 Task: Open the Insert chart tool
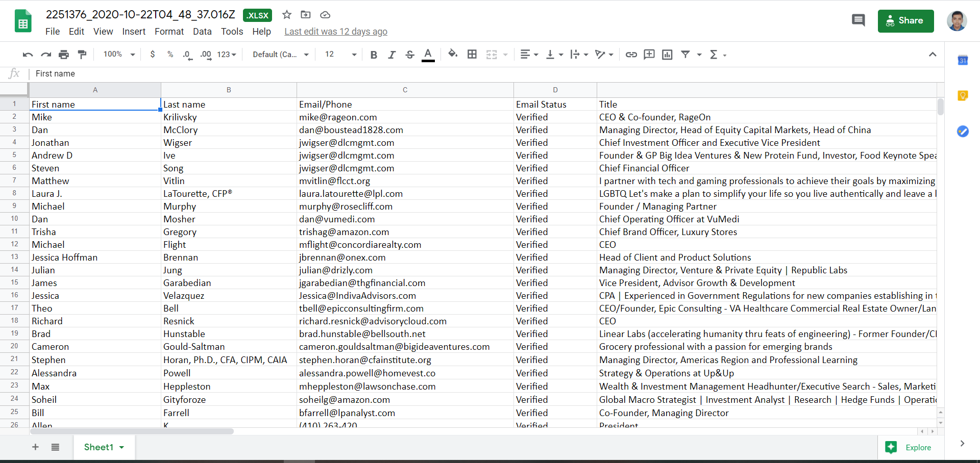pyautogui.click(x=667, y=54)
